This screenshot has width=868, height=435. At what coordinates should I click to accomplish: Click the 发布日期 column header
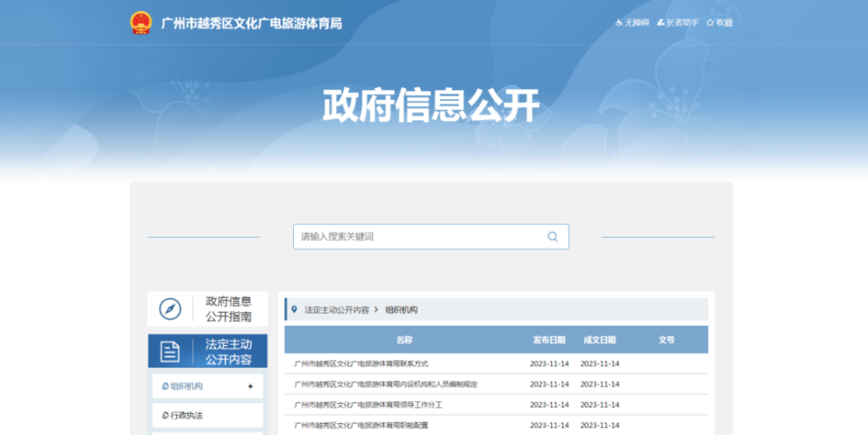point(549,340)
